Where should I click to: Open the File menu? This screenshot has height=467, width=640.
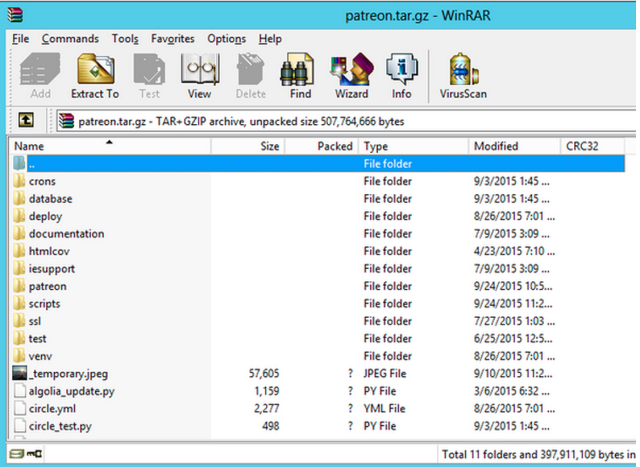20,39
